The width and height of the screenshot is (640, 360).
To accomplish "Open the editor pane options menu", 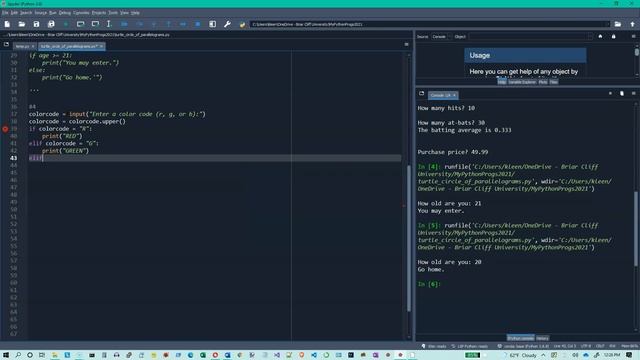I will [x=407, y=44].
